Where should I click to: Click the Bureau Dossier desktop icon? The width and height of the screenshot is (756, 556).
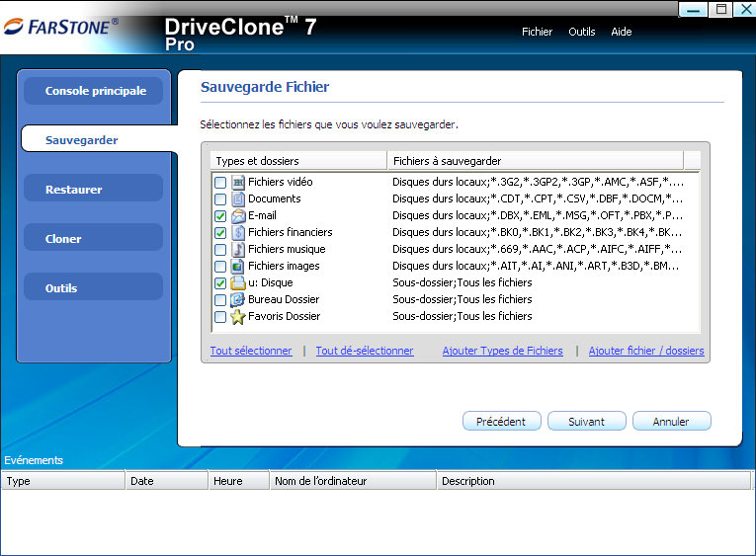pos(238,299)
